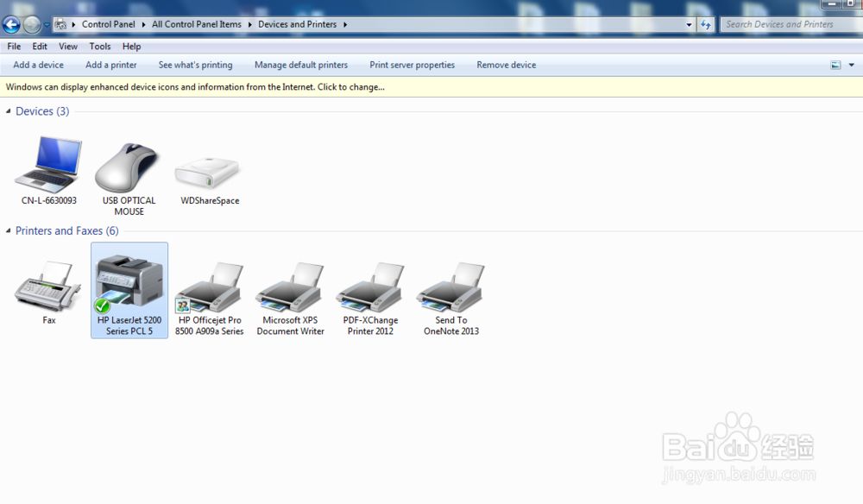Open the Tools menu
This screenshot has width=863, height=504.
[x=100, y=47]
